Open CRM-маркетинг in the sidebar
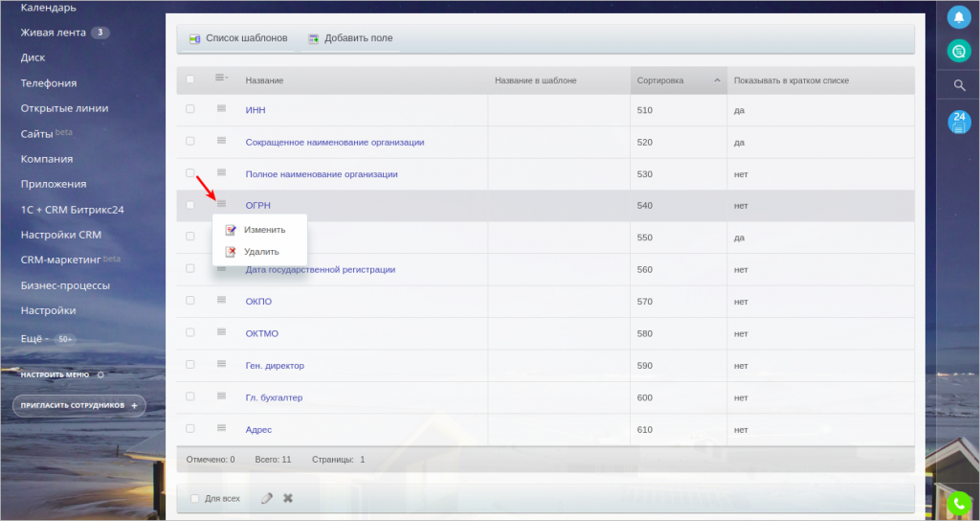Screen dimensions: 980x521 pyautogui.click(x=60, y=260)
